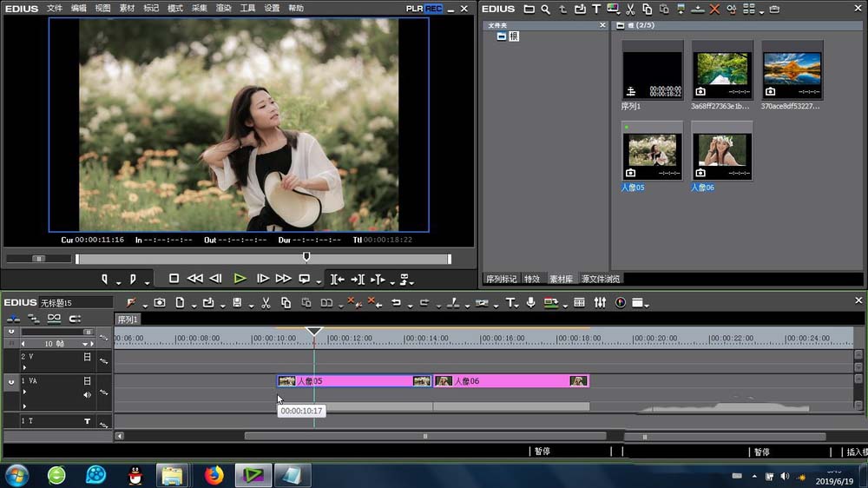Toggle the ripple mode icon
The width and height of the screenshot is (868, 488).
tap(34, 319)
